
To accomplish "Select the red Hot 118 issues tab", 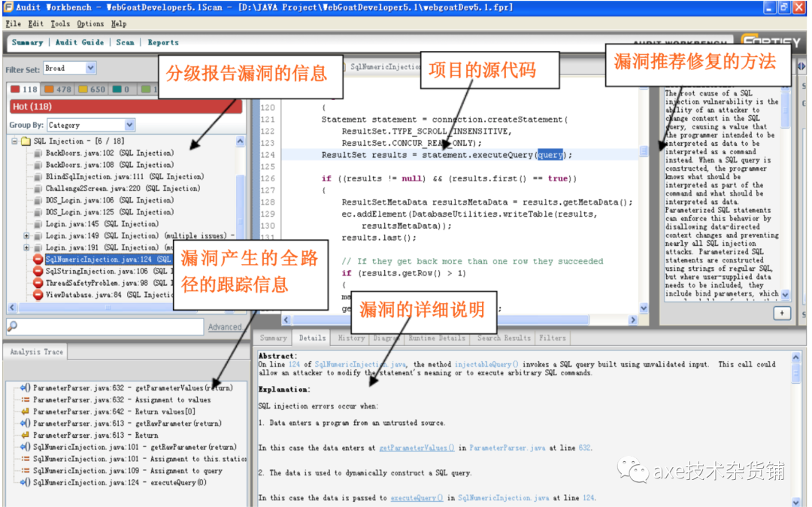I will point(24,89).
